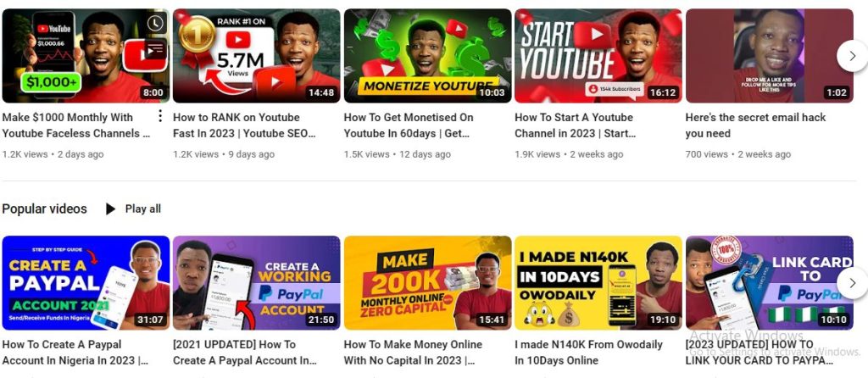Click the next arrow on Popular videos row

852,283
